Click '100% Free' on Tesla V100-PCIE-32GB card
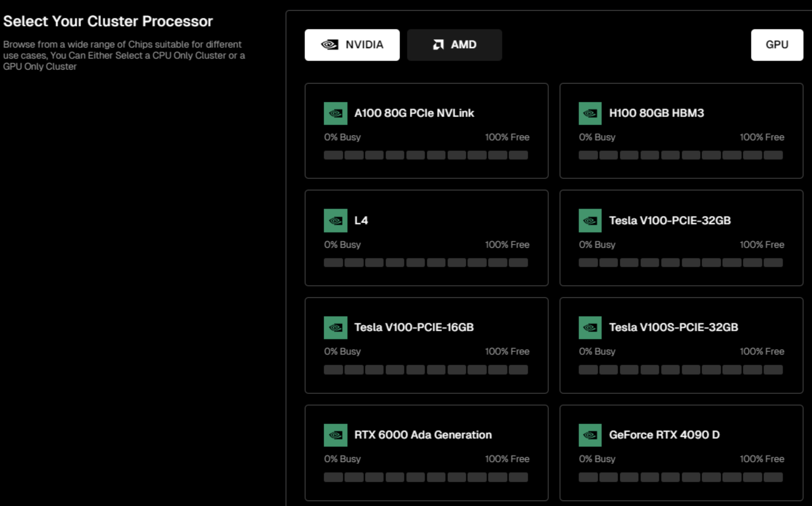 [x=762, y=245]
